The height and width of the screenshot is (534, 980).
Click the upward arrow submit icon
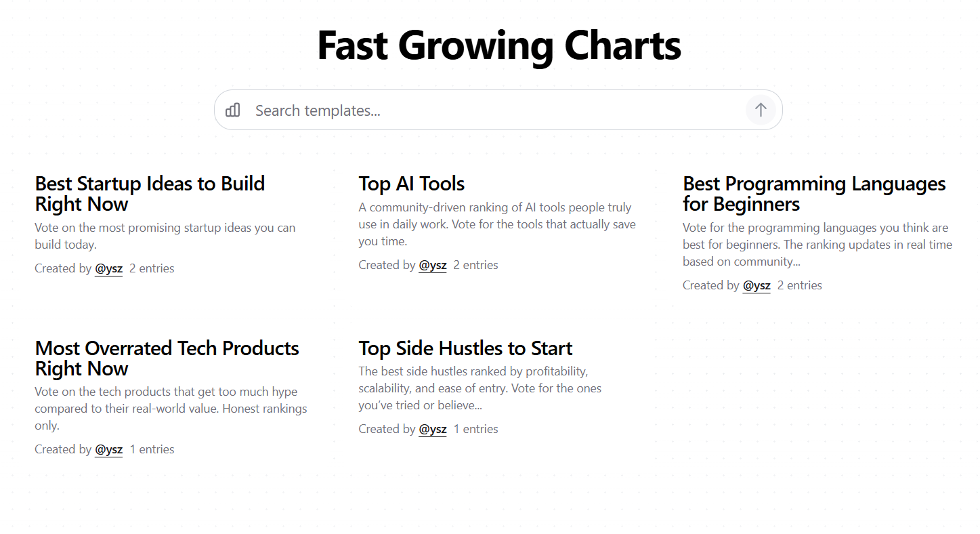(x=760, y=110)
